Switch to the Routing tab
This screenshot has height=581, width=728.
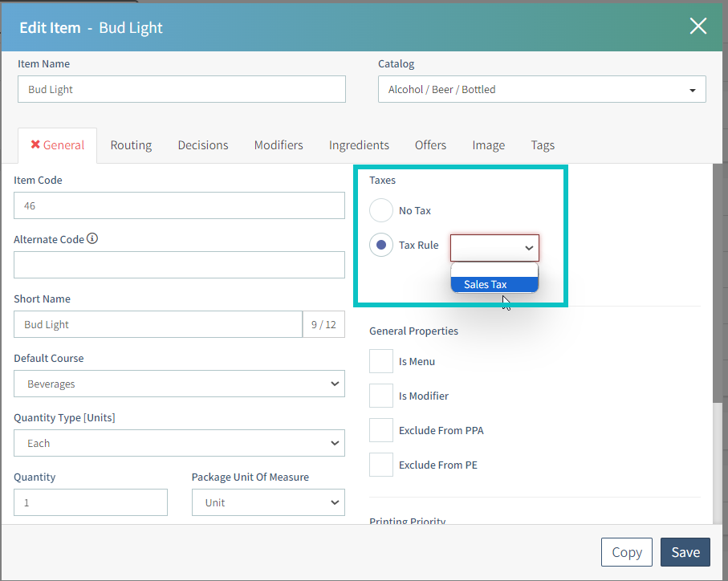coord(131,145)
